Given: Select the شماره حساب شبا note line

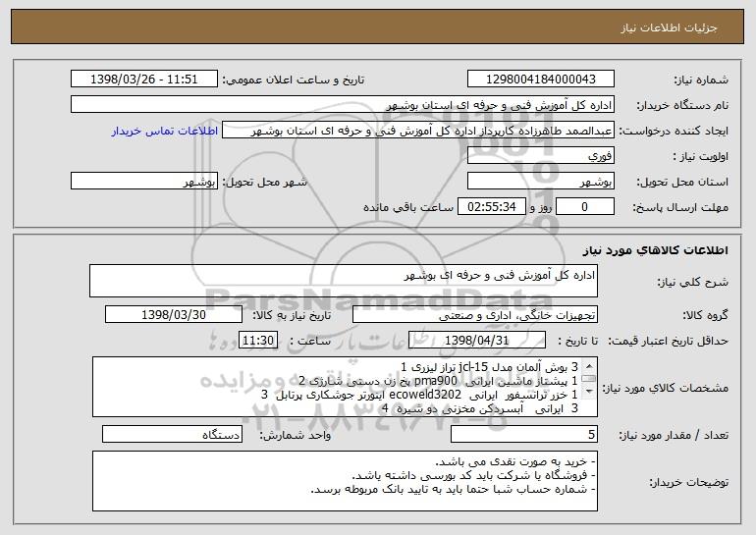Looking at the screenshot, I should tap(454, 489).
